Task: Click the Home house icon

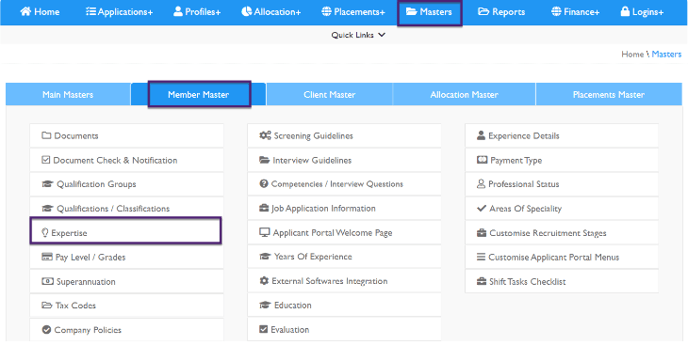Action: [26, 11]
